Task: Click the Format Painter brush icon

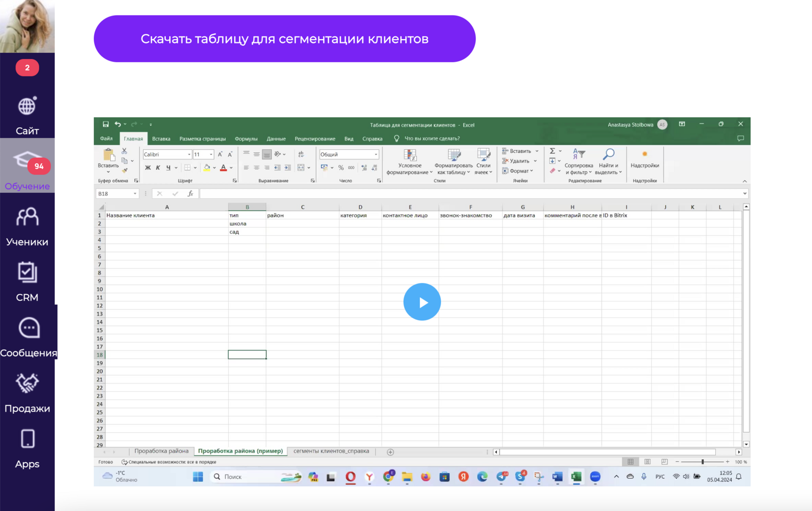Action: pyautogui.click(x=125, y=170)
